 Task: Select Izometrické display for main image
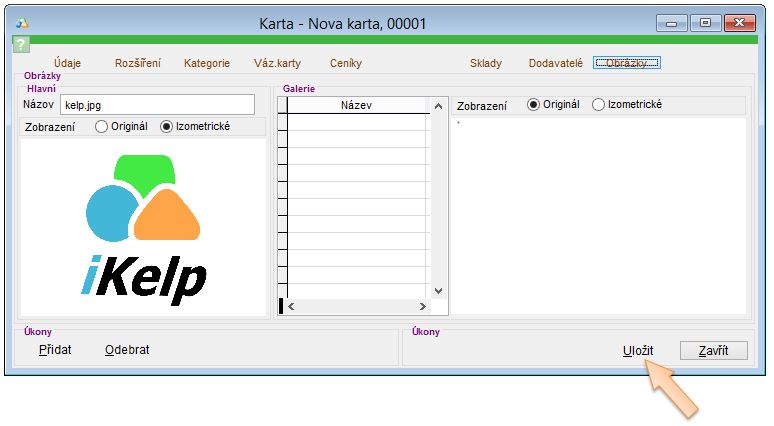click(x=167, y=127)
